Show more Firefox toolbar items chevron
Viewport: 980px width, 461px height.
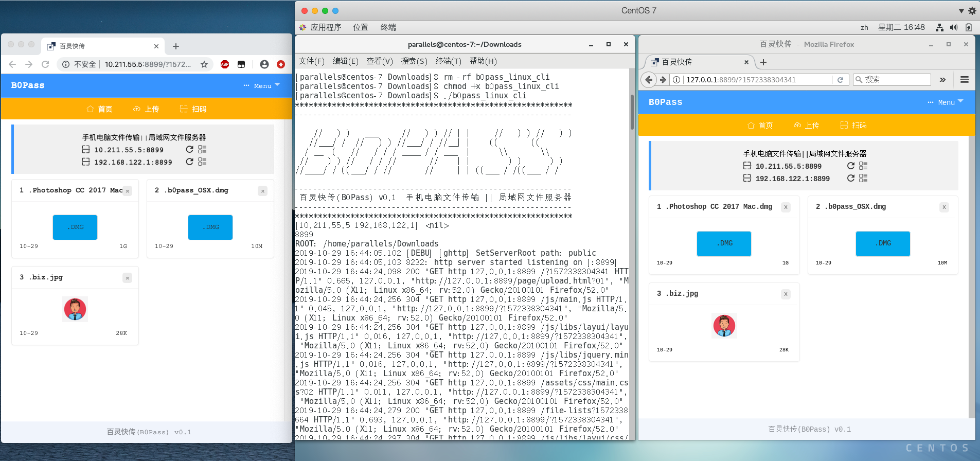[942, 80]
